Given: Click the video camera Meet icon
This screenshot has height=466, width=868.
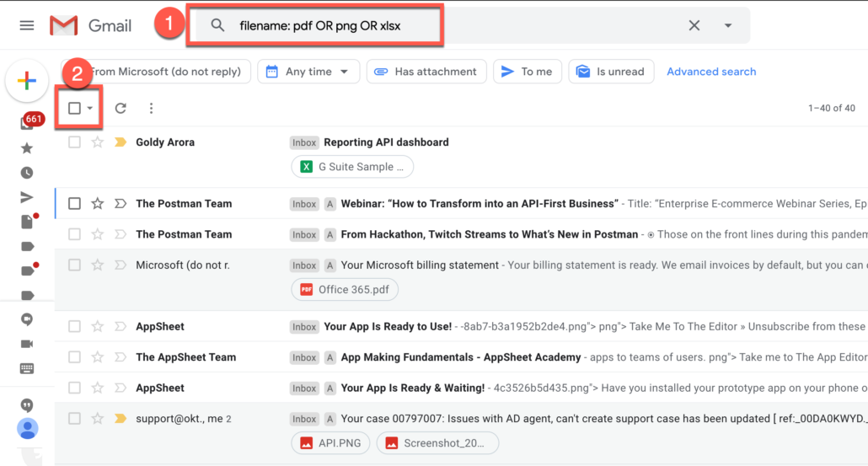Looking at the screenshot, I should point(27,344).
